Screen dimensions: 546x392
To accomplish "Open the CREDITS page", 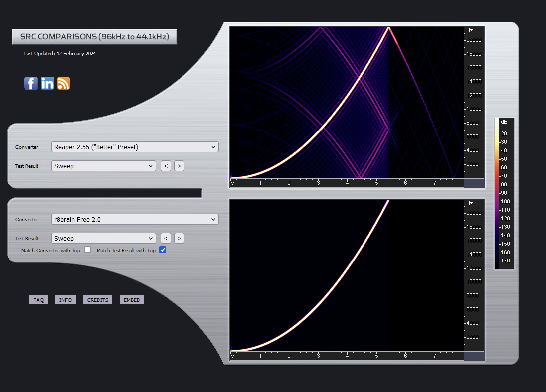I will coord(98,300).
